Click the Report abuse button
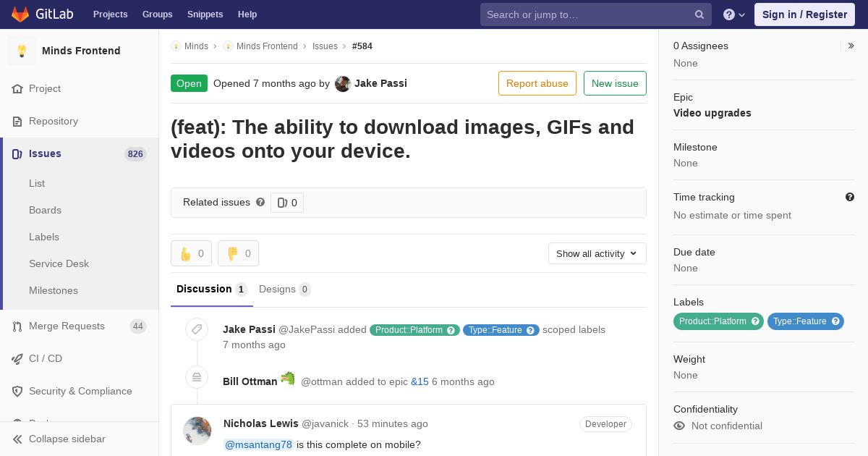 pyautogui.click(x=537, y=83)
